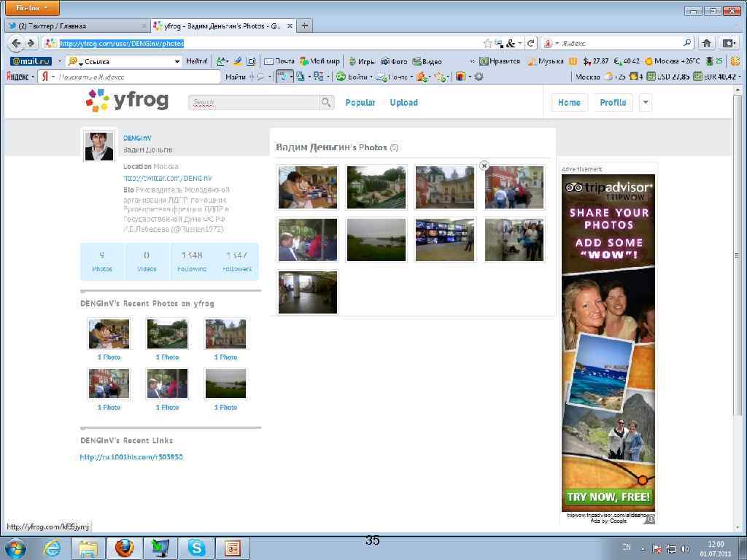Screen dimensions: 747x560
Task: Close the yfrog browser tab
Action: 290,26
